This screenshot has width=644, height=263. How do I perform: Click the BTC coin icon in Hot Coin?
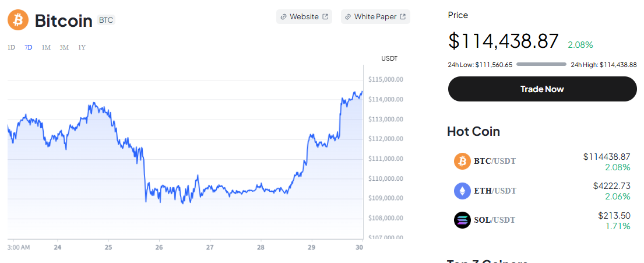pos(462,161)
